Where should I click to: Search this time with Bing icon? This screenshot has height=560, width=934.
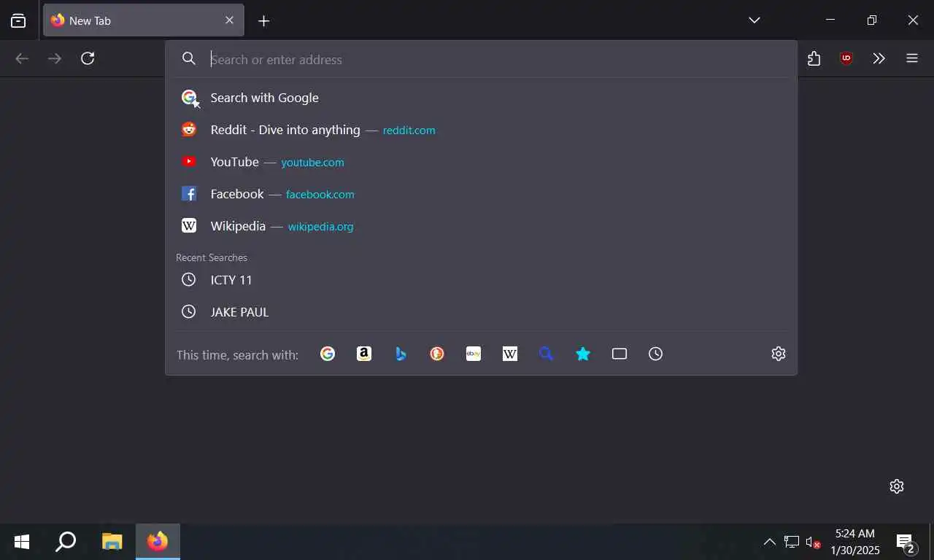(x=401, y=354)
